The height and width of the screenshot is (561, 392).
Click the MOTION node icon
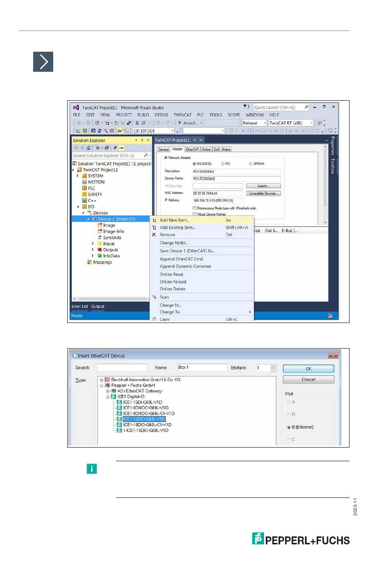pyautogui.click(x=85, y=182)
